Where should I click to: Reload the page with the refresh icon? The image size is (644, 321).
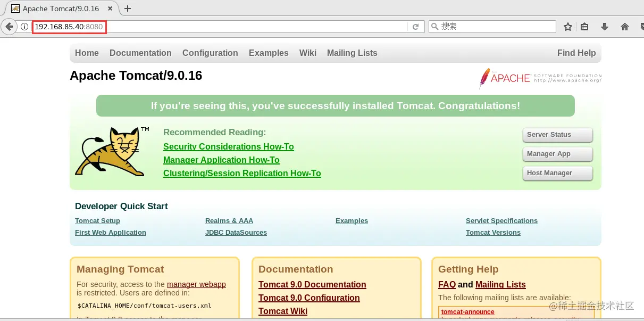(416, 27)
